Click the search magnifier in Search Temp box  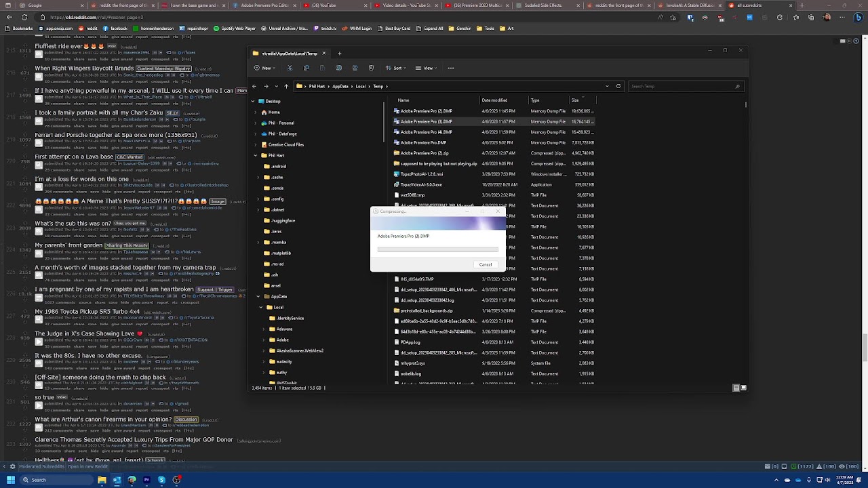737,86
